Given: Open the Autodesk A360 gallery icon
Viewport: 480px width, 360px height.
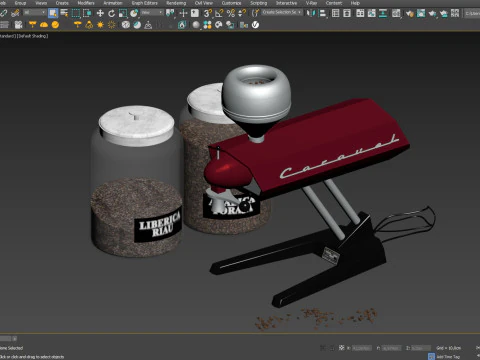Looking at the screenshot, I should (x=455, y=13).
